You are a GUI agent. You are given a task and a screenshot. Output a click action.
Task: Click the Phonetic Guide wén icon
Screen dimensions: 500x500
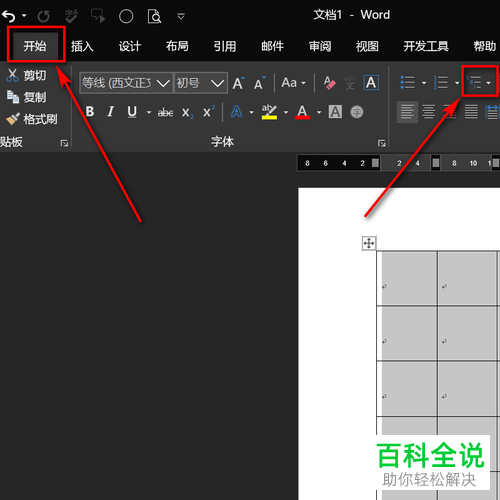[x=350, y=83]
